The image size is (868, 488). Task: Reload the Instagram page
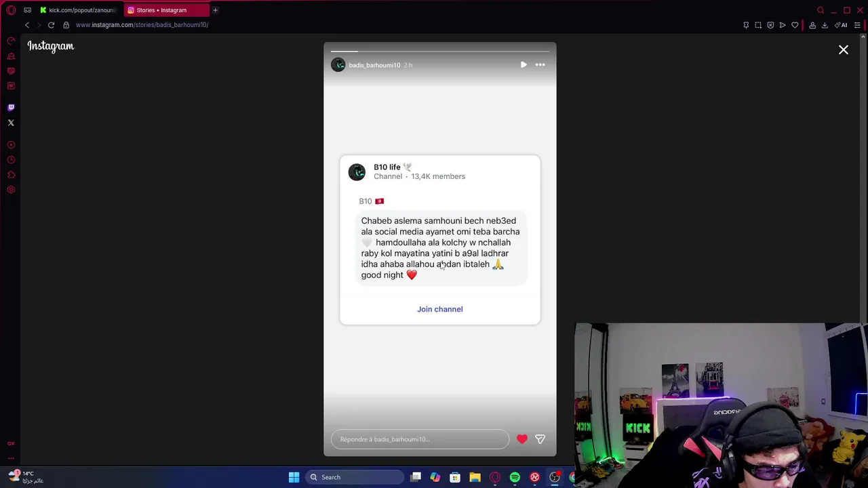coord(51,25)
